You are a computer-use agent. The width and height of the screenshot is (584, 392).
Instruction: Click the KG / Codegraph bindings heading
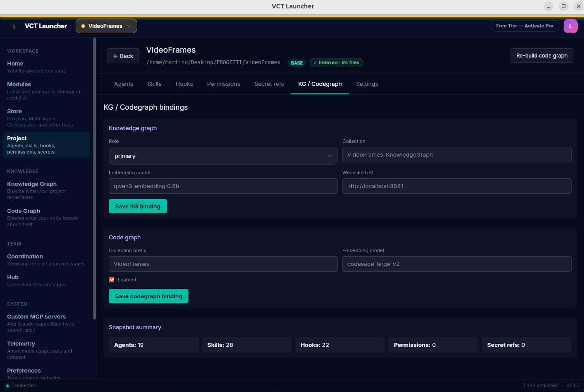point(146,108)
